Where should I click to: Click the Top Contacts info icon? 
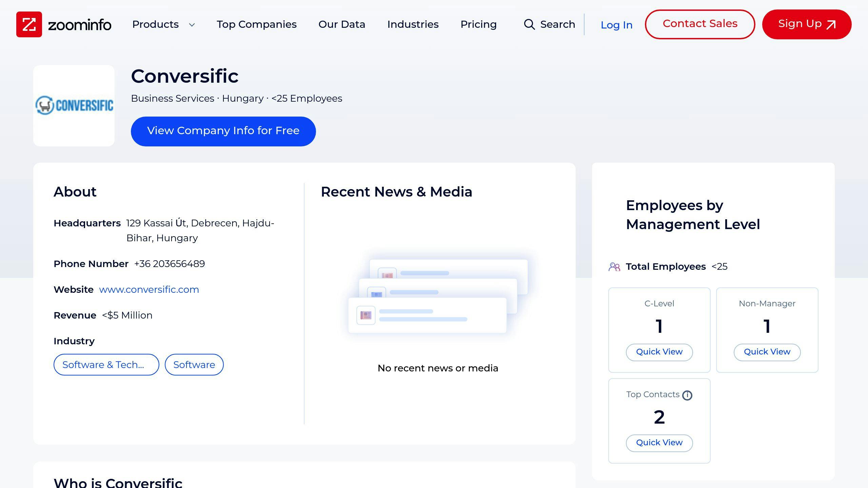687,395
